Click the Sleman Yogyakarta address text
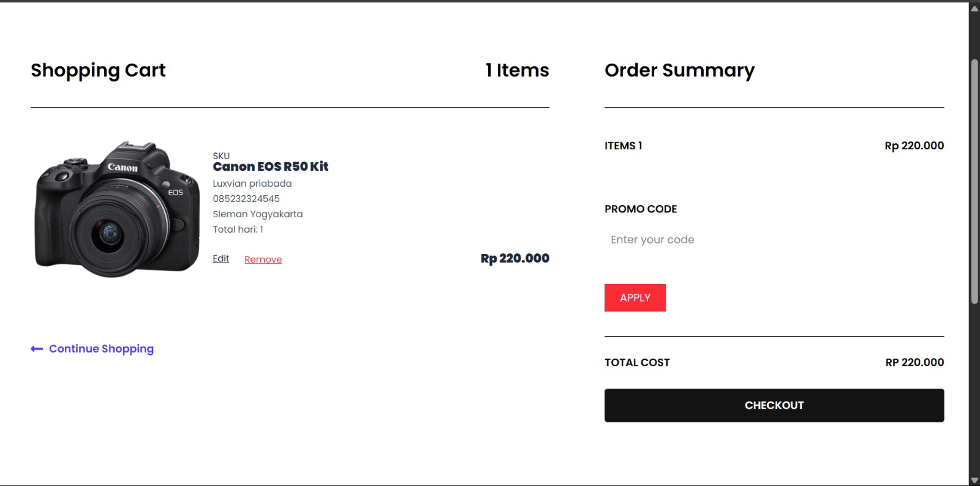The height and width of the screenshot is (486, 980). pos(257,214)
